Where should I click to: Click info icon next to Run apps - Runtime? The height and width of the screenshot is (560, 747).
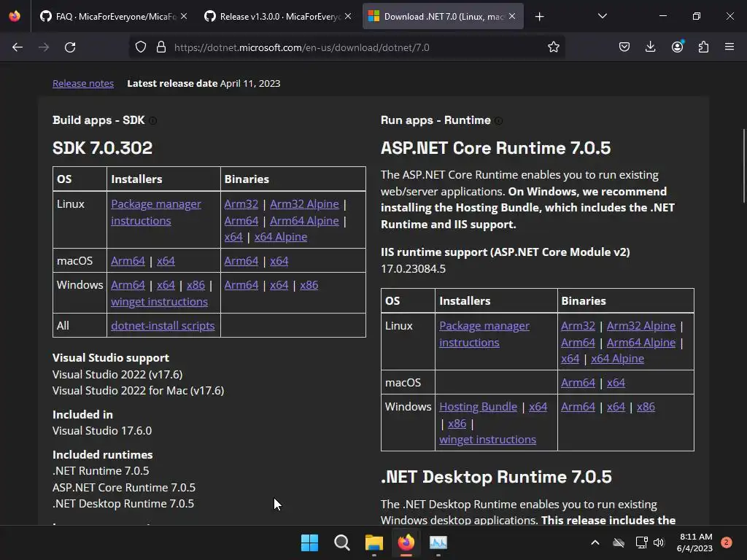(x=498, y=120)
